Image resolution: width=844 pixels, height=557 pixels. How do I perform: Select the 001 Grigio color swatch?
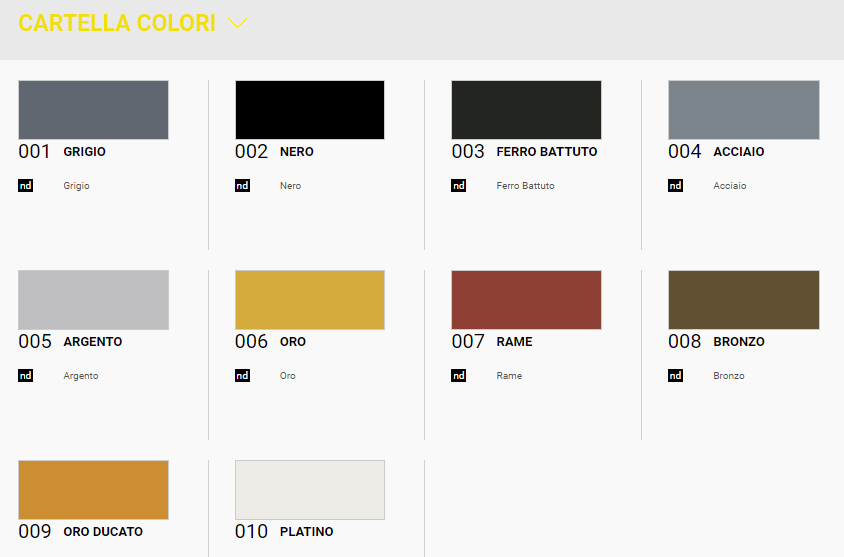click(93, 110)
